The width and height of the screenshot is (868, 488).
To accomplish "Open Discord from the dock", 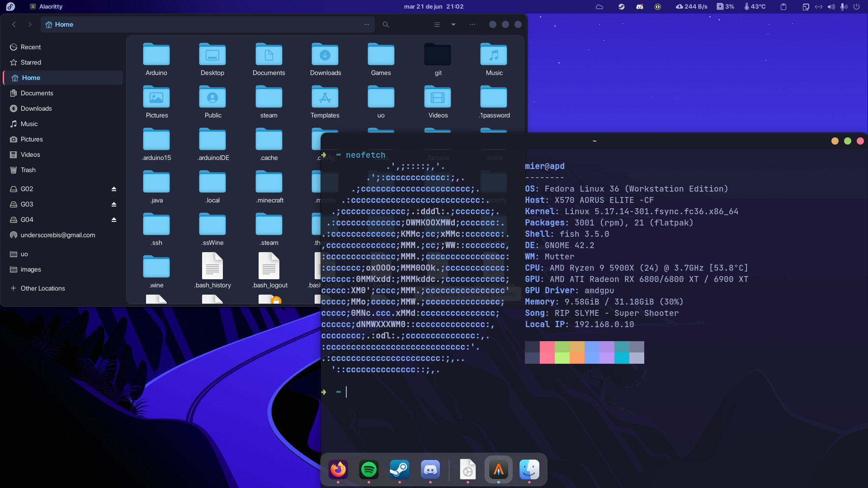I will pos(430,469).
